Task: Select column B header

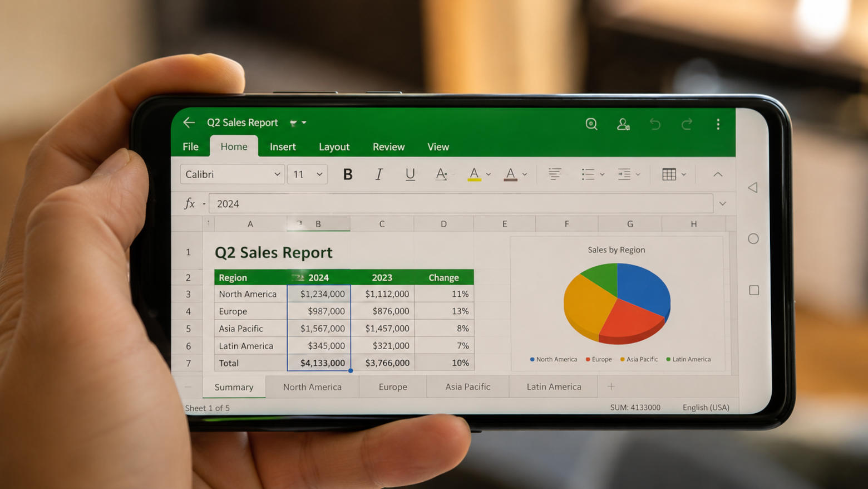Action: (x=318, y=224)
